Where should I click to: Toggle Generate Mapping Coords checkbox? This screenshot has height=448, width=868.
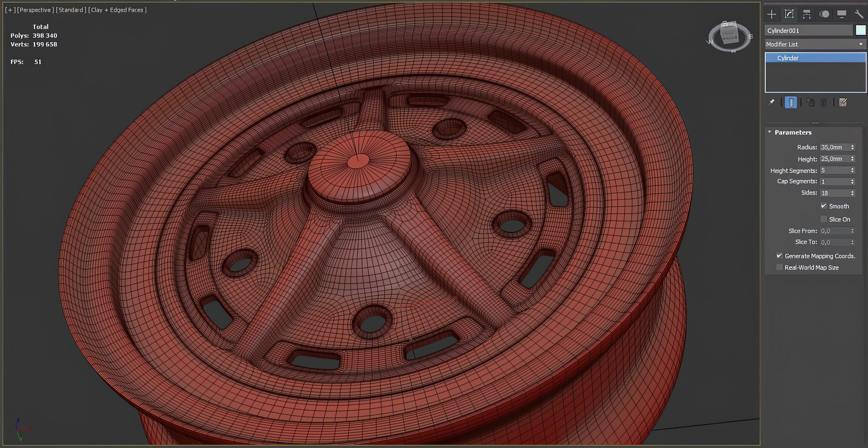coord(779,256)
